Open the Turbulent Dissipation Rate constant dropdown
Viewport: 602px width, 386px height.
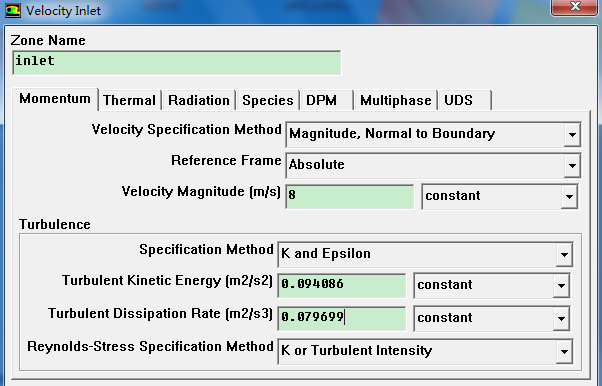coord(492,318)
